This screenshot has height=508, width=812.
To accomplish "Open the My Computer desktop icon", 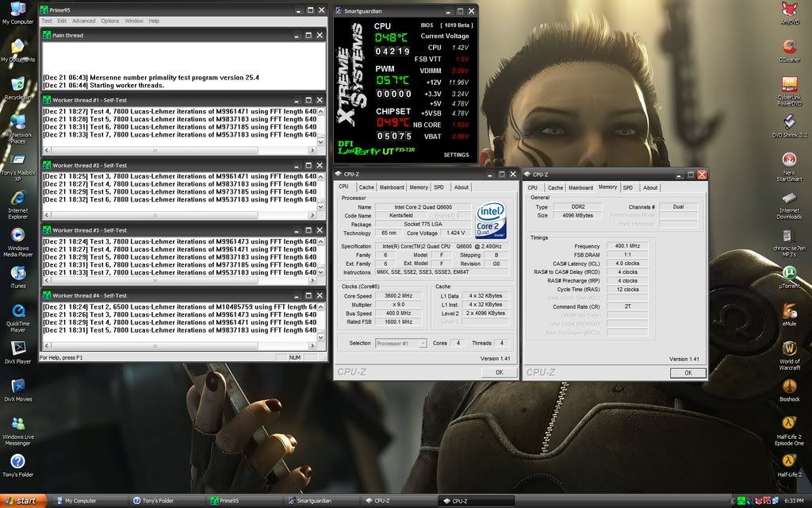I will [x=17, y=13].
